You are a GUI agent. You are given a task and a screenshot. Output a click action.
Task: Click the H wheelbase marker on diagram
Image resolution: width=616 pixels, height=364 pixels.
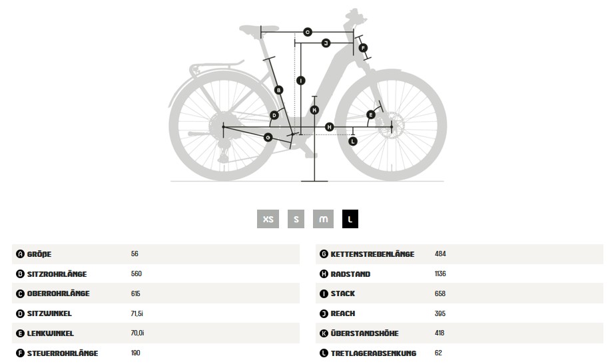pos(329,127)
